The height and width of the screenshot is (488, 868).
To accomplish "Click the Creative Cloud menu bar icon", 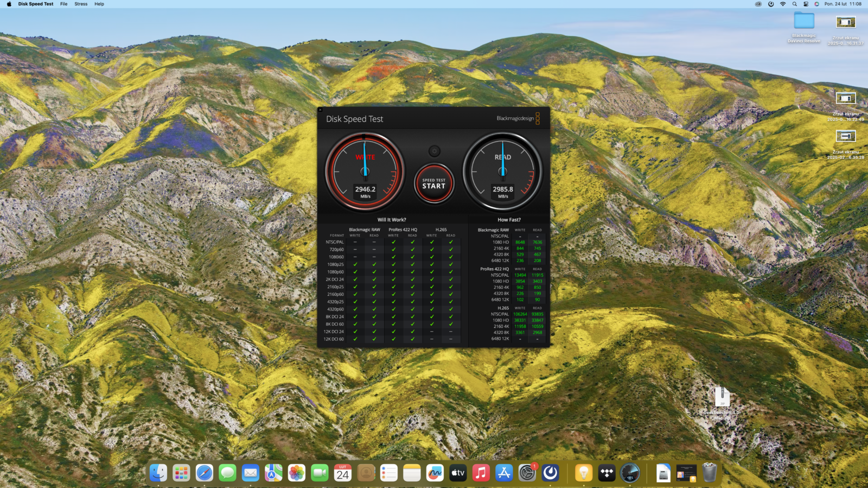I will [758, 4].
